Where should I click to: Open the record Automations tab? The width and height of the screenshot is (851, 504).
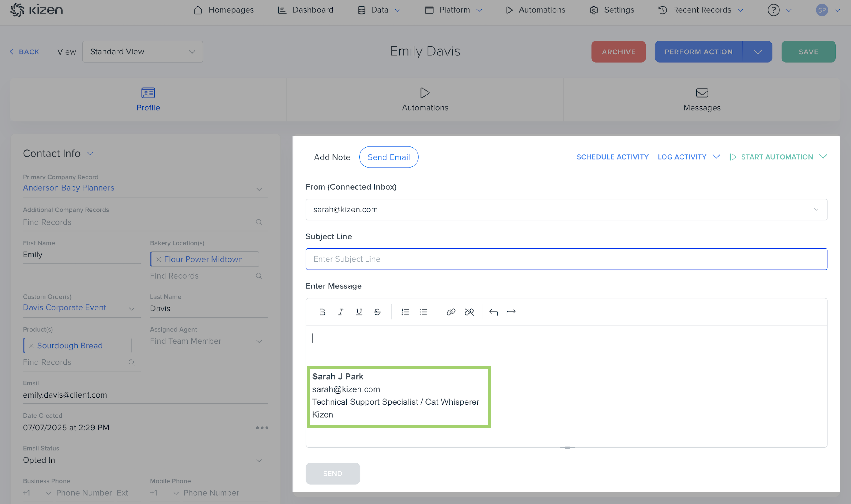pyautogui.click(x=425, y=100)
